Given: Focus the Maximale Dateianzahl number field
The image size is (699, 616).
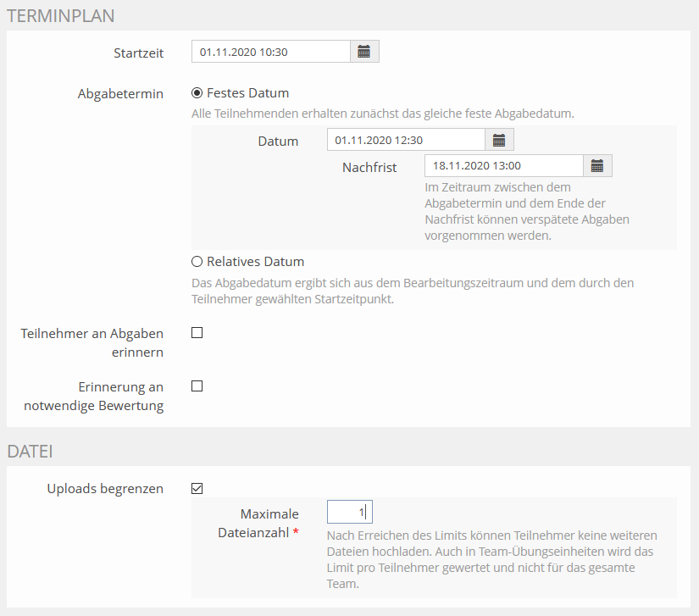Looking at the screenshot, I should click(349, 512).
